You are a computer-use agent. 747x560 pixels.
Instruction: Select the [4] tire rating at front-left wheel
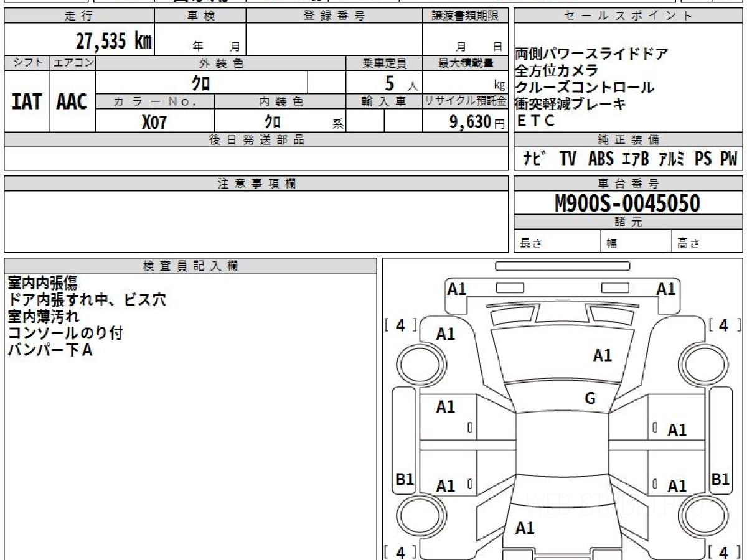400,325
